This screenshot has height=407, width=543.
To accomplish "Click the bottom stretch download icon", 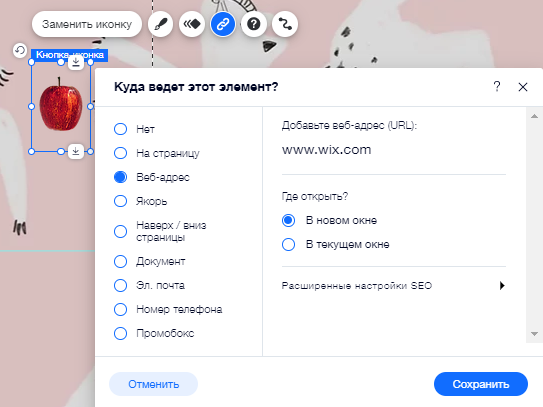I will pyautogui.click(x=76, y=151).
